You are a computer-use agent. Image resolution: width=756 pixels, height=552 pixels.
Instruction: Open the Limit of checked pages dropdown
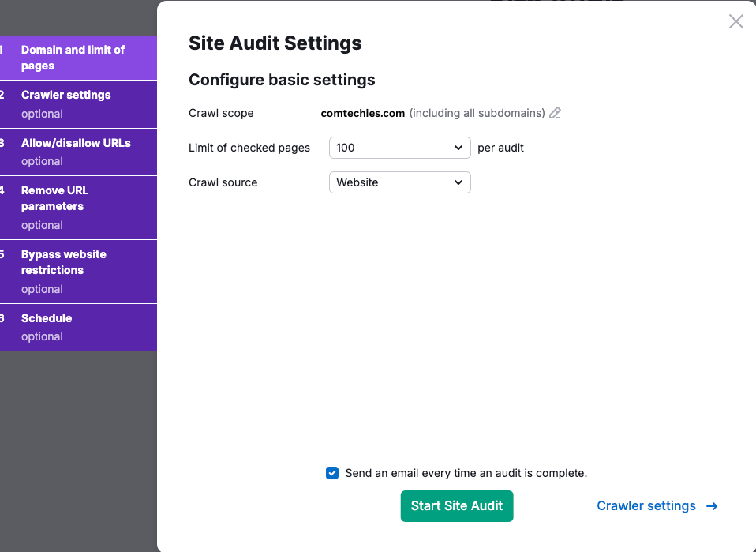click(399, 148)
